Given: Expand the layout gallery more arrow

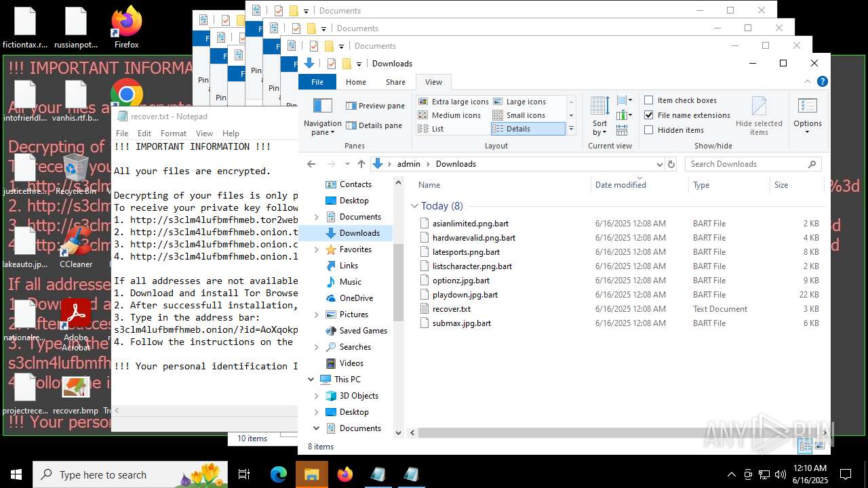Looking at the screenshot, I should (x=571, y=129).
